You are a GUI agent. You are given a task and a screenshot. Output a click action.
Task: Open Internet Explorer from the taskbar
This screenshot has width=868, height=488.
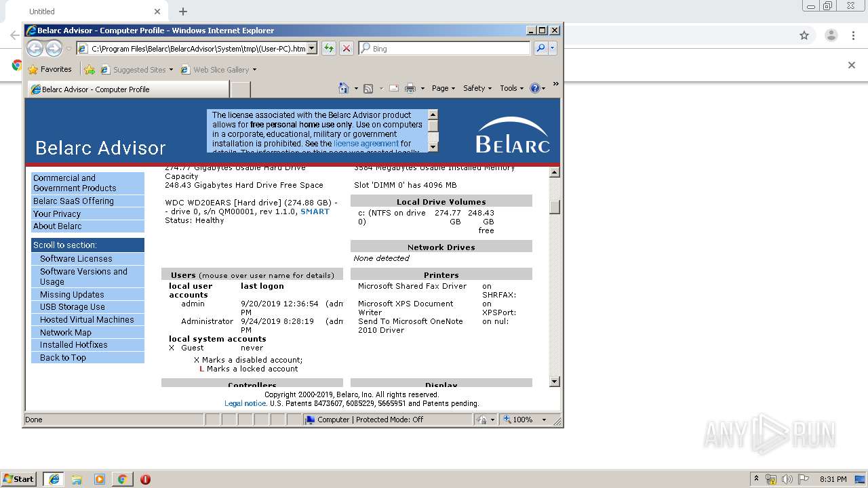(54, 479)
